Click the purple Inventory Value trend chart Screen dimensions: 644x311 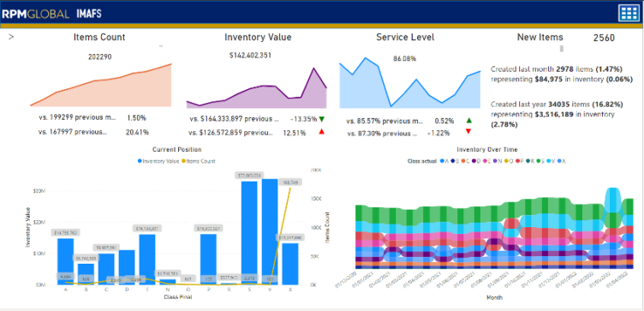[257, 87]
